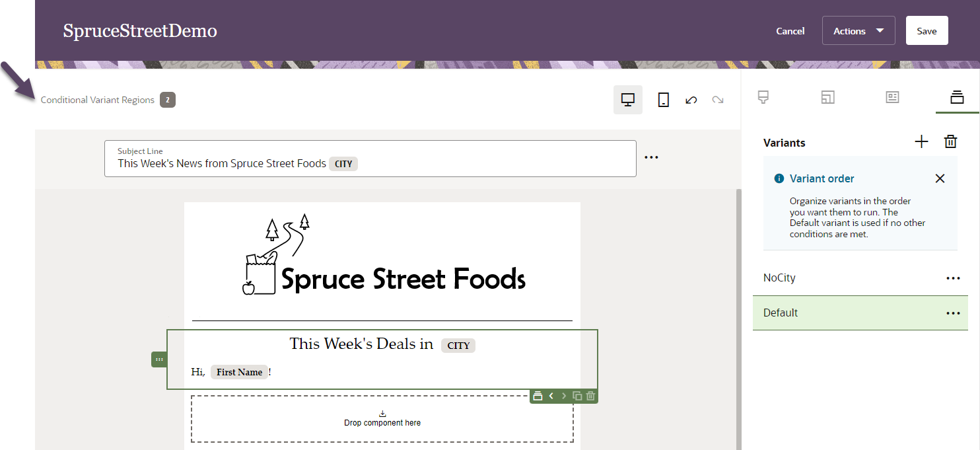Click the blue info icon beside Variant order
980x450 pixels.
[x=779, y=178]
